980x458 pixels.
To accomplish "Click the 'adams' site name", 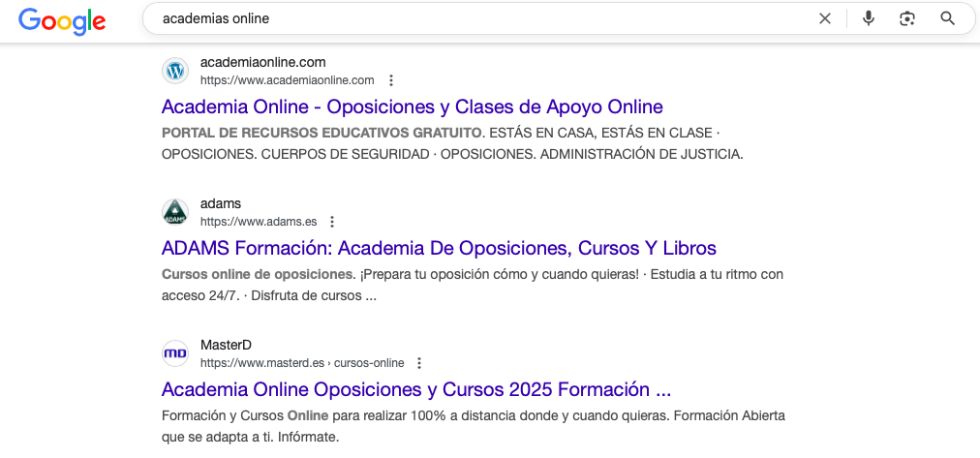I will [x=221, y=203].
